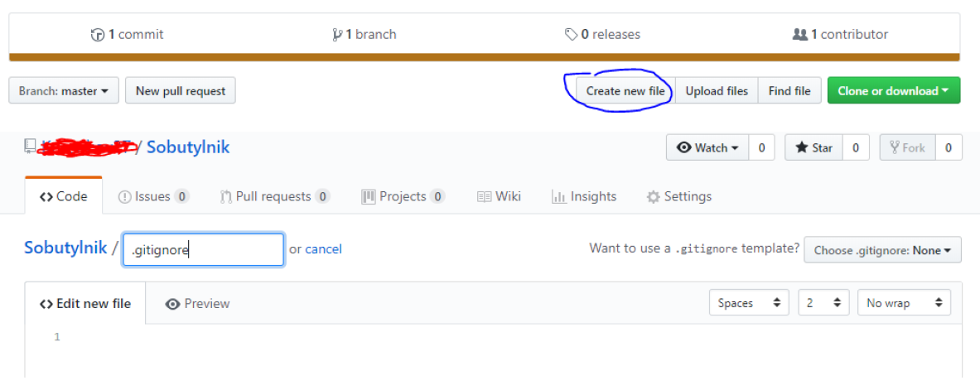Open the No wrap dropdown
Viewport: 980px width, 390px height.
coord(905,303)
